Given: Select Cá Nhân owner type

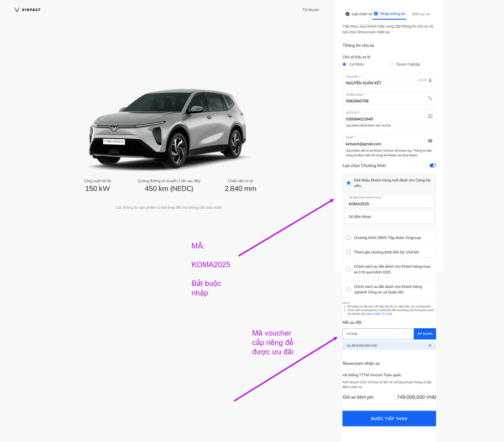Looking at the screenshot, I should 344,64.
